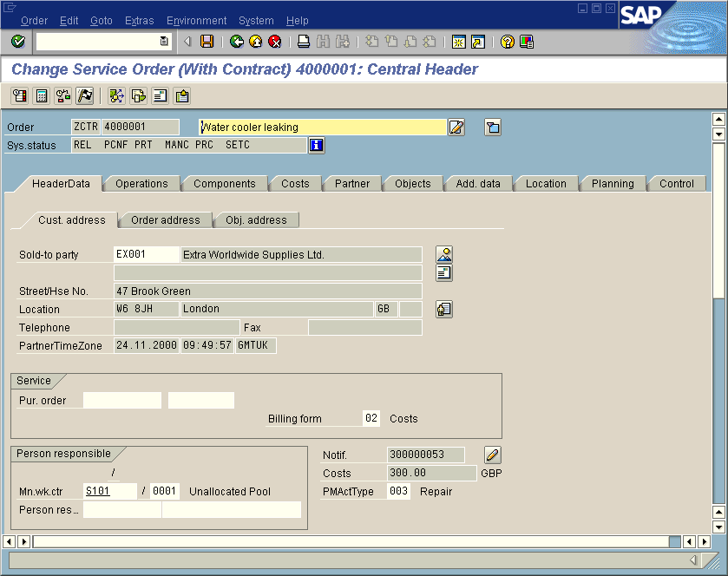This screenshot has width=728, height=576.
Task: Create a new session via starburst window icon
Action: pyautogui.click(x=459, y=42)
